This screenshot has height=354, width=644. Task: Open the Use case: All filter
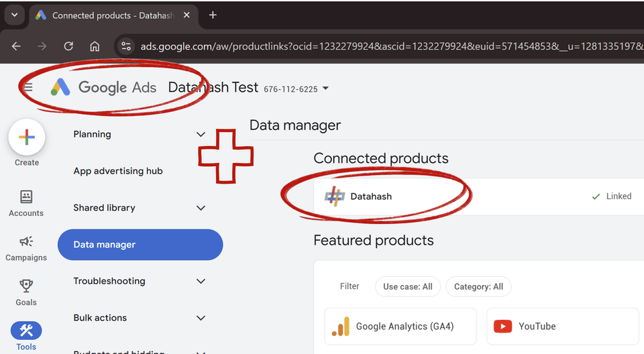click(x=408, y=287)
